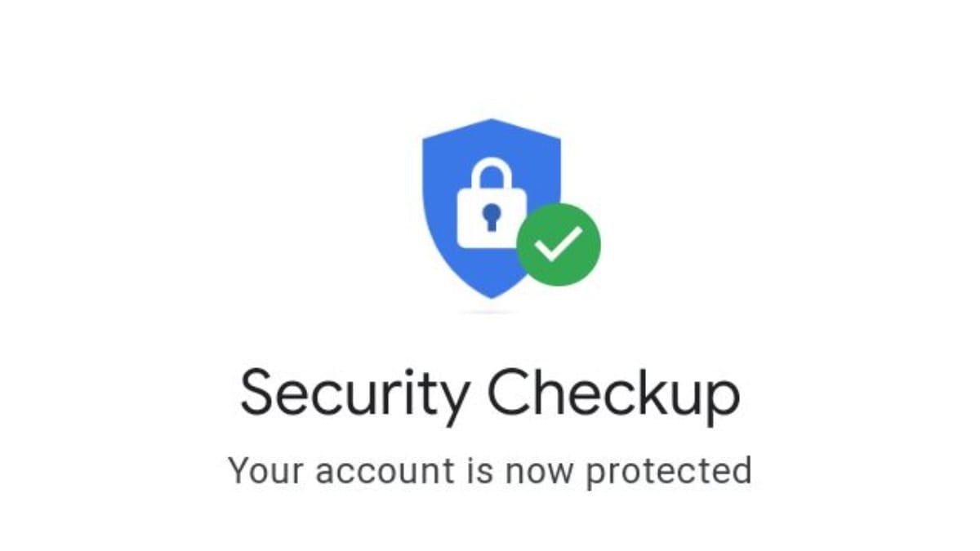Click the white tick inside the green circle
980x551 pixels.
click(559, 244)
